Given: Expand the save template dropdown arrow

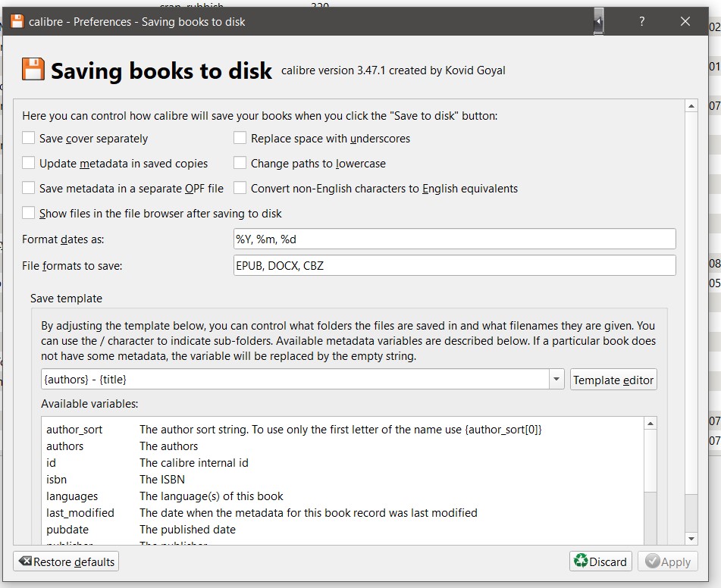Looking at the screenshot, I should (557, 379).
